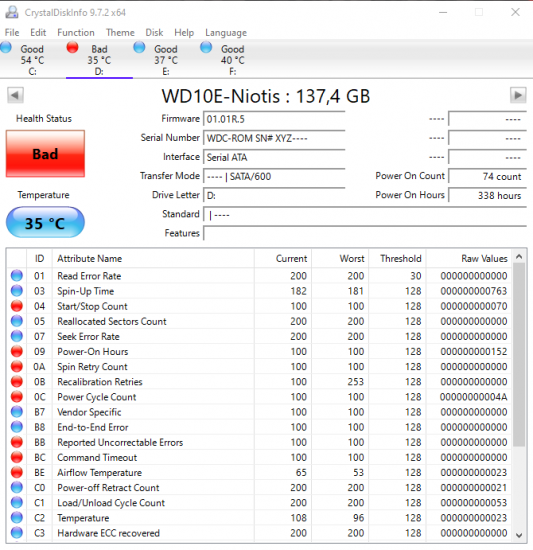Click scrollbar down arrow in attribute list
The width and height of the screenshot is (533, 550).
tap(519, 535)
